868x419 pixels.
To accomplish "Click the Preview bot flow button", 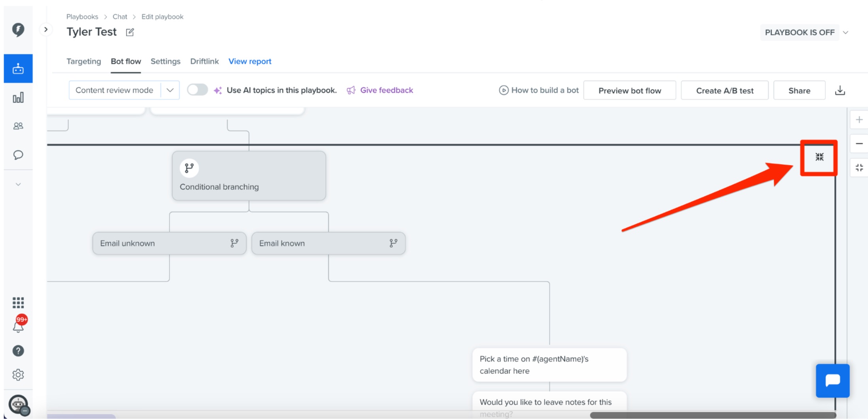I will point(630,91).
